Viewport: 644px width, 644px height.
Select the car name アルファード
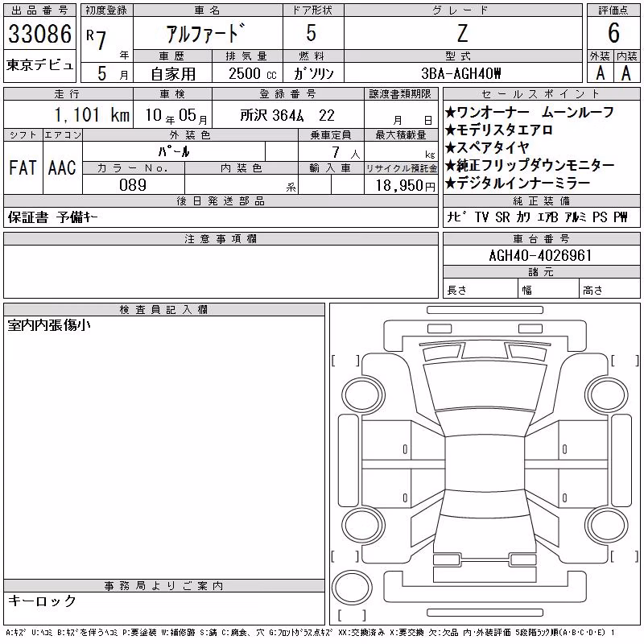206,33
